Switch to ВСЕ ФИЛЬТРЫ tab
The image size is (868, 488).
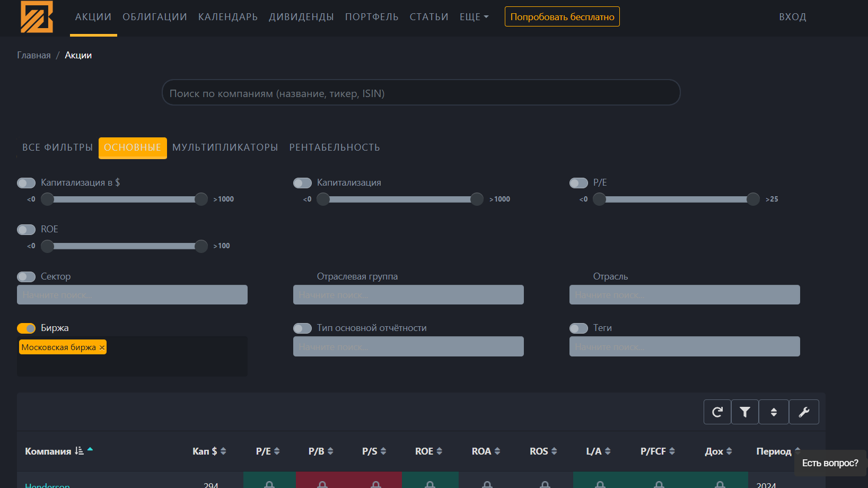click(57, 147)
